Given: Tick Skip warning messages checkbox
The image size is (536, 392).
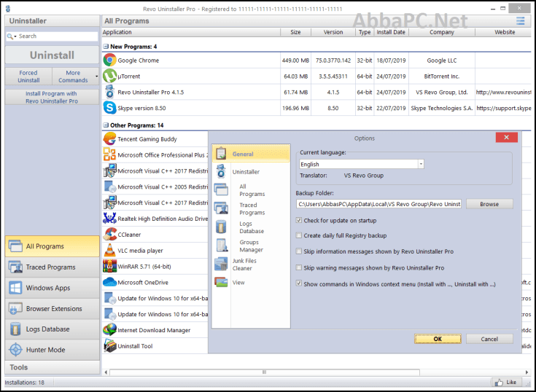Looking at the screenshot, I should tap(299, 267).
